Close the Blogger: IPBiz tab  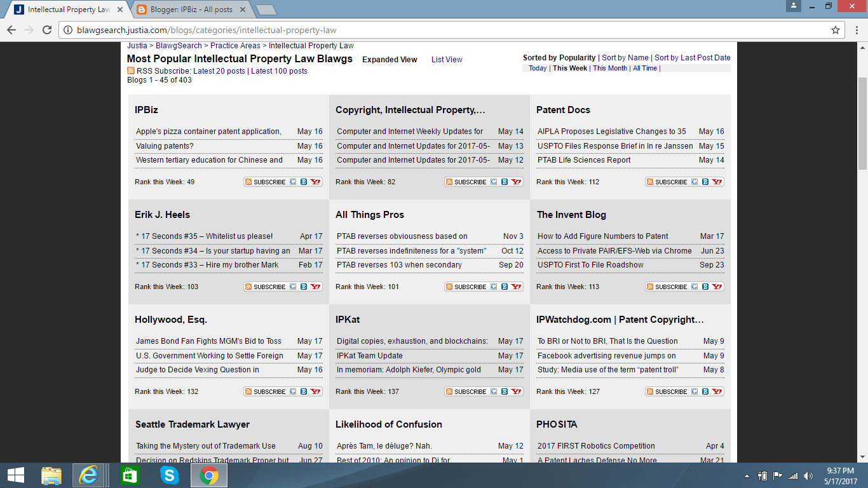[242, 10]
